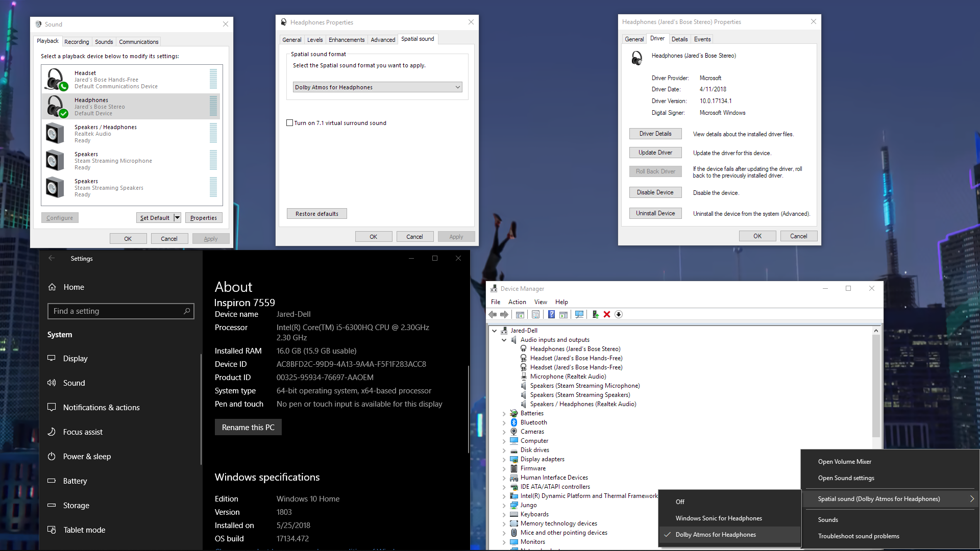Click the Properties icon in Device Manager toolbar
980x551 pixels.
(535, 315)
